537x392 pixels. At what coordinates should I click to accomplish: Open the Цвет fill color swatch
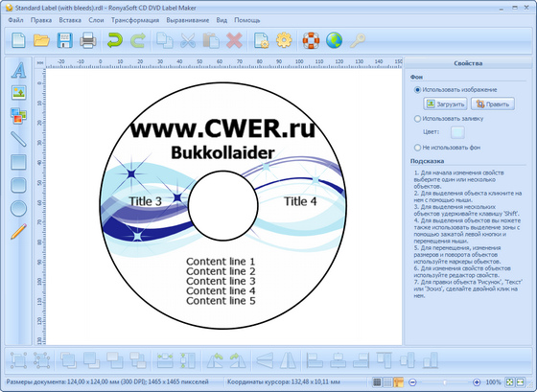(457, 132)
